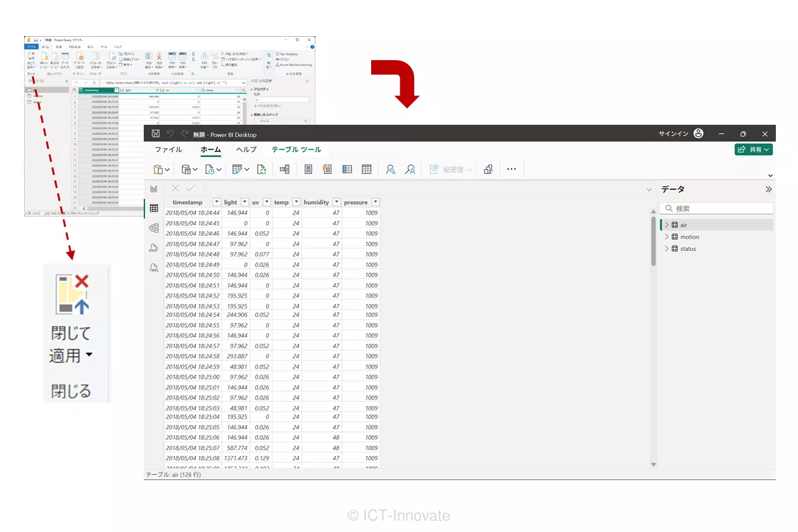Click the timestamp column header
Screen dimensions: 798x532
(x=187, y=202)
